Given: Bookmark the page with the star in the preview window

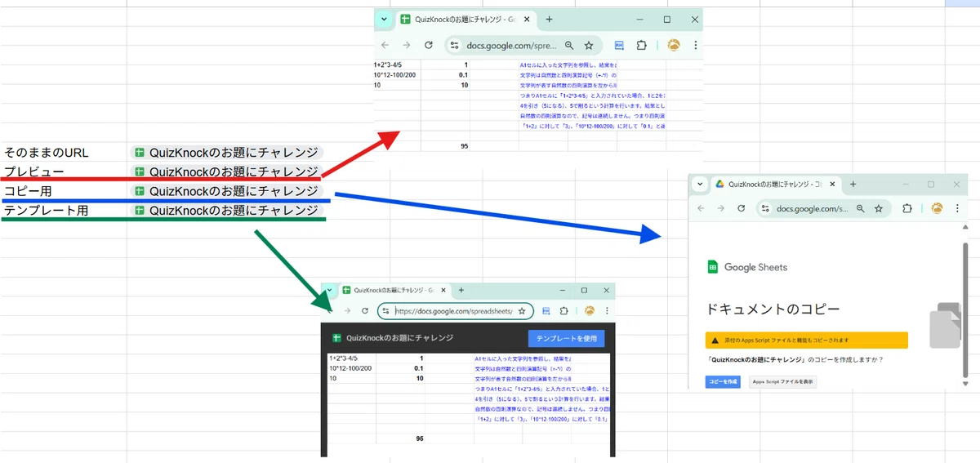Looking at the screenshot, I should (x=589, y=46).
